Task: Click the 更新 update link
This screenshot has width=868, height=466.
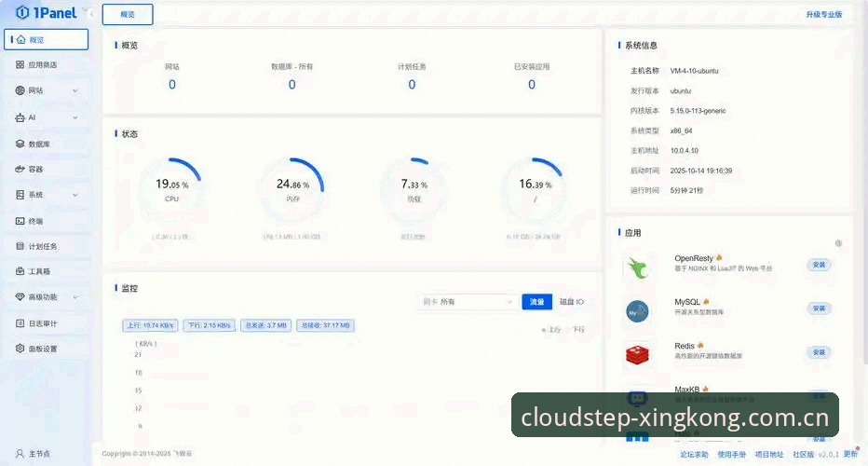Action: click(851, 454)
